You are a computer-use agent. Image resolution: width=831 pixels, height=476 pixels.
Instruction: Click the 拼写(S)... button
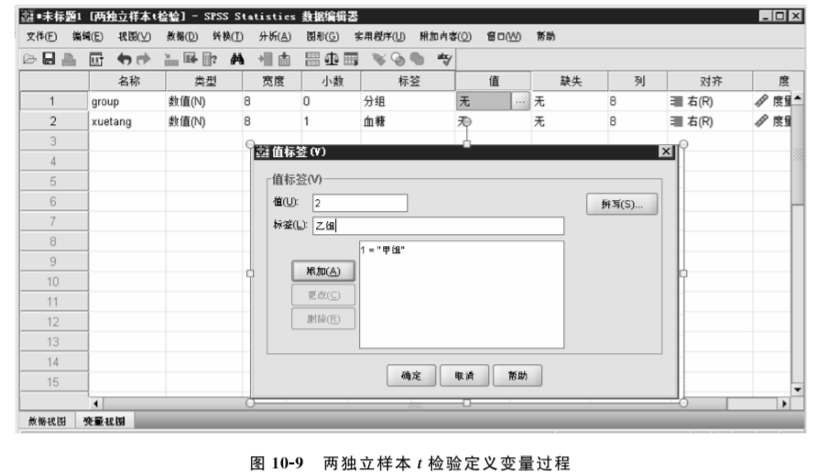click(x=622, y=204)
